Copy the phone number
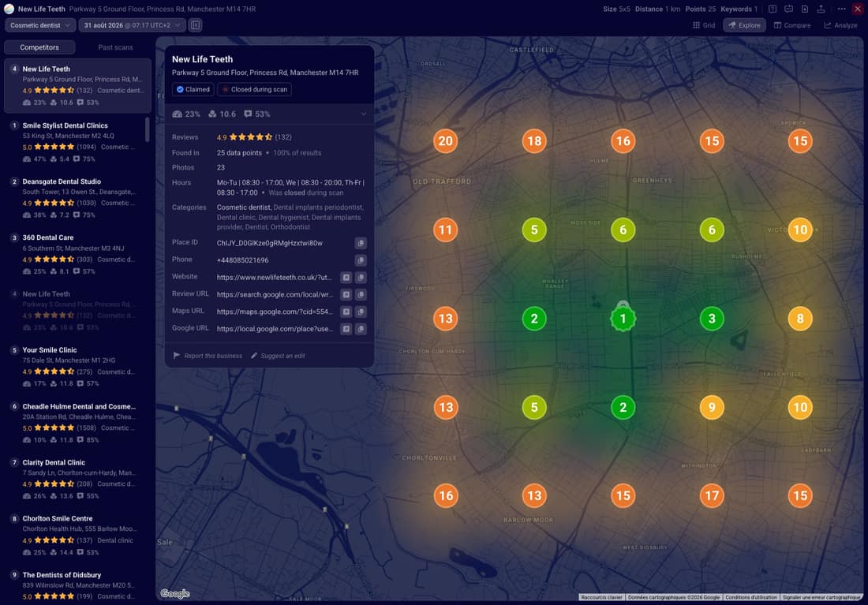Screen dimensions: 868x605 [361, 260]
